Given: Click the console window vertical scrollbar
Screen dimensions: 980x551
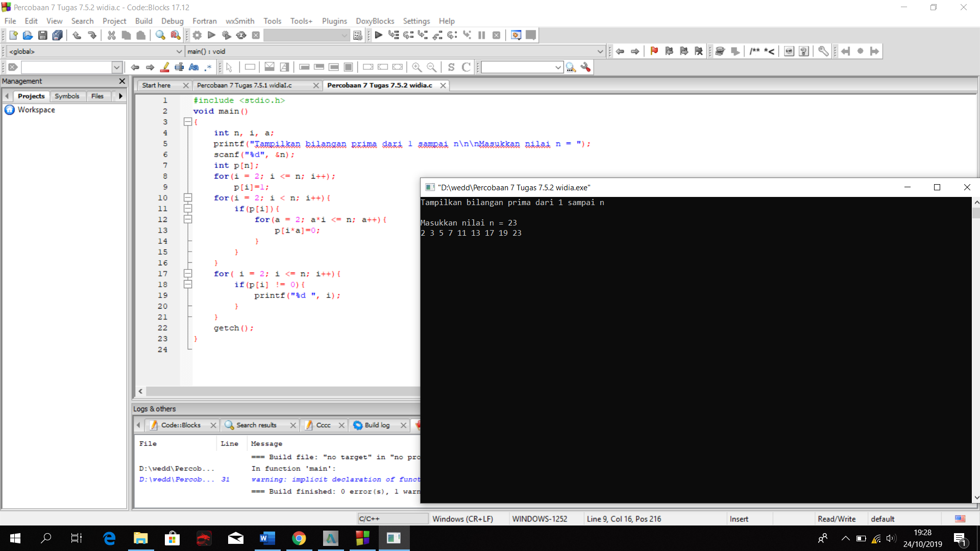Looking at the screenshot, I should [x=976, y=351].
